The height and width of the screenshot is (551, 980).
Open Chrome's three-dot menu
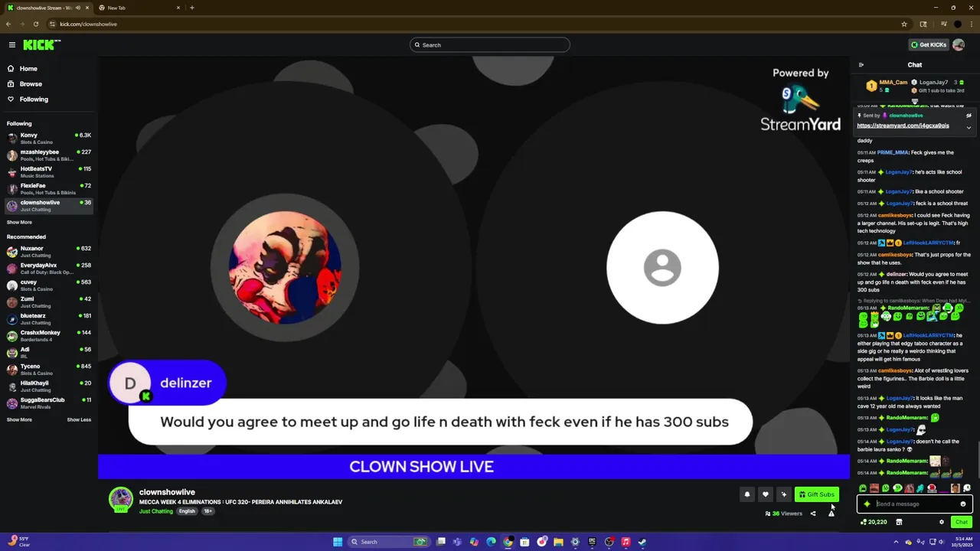point(971,24)
